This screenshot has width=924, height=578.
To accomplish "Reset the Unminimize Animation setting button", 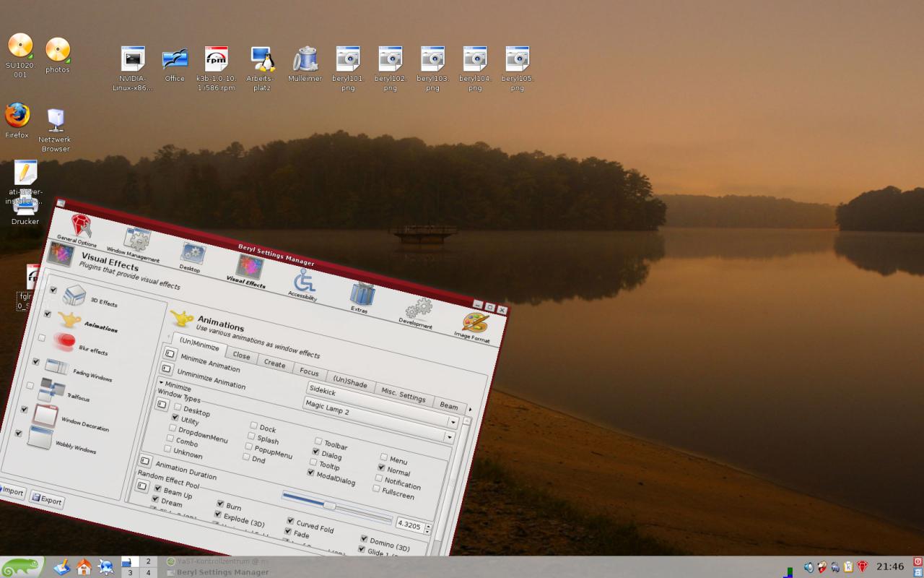I will (166, 368).
